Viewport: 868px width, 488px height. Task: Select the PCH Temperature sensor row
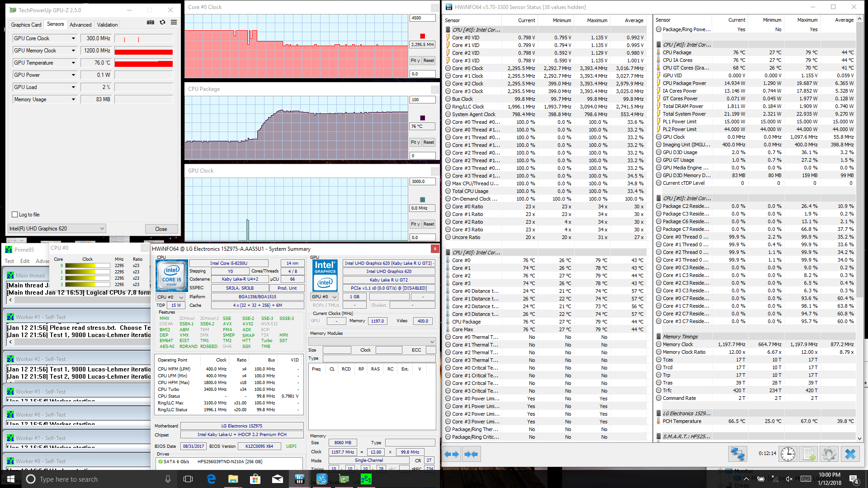755,421
